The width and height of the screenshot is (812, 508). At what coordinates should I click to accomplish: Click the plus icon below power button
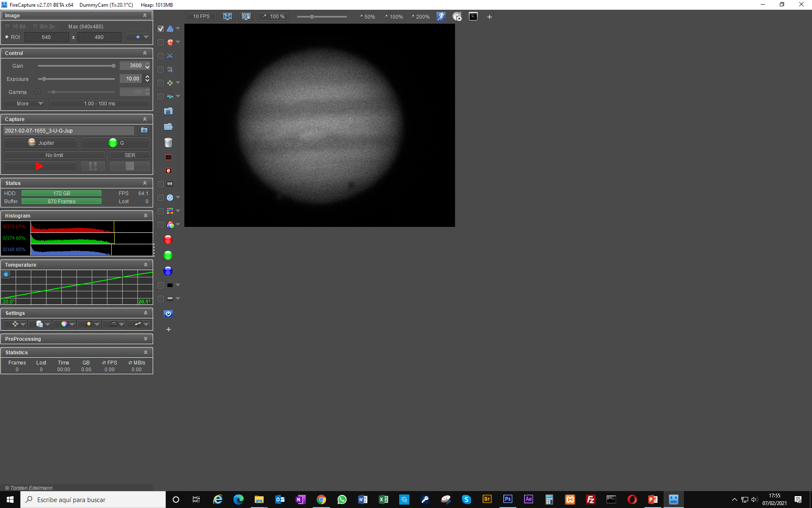coord(168,329)
